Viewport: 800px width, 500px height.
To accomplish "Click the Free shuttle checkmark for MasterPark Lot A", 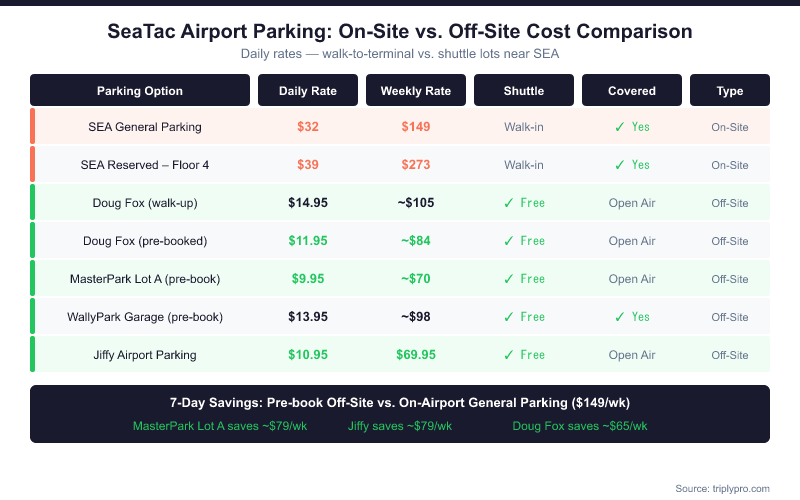I will pos(510,279).
